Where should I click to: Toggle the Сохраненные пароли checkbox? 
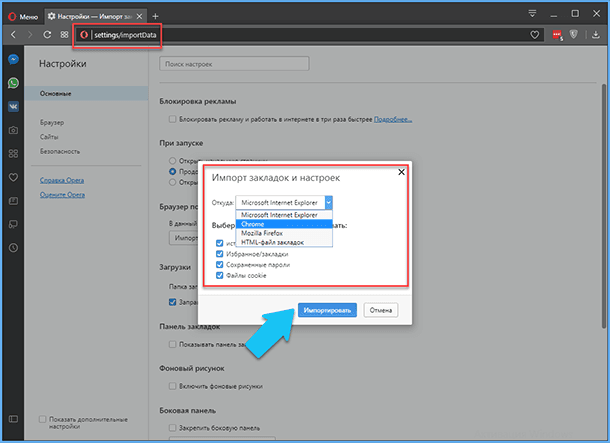(x=219, y=265)
